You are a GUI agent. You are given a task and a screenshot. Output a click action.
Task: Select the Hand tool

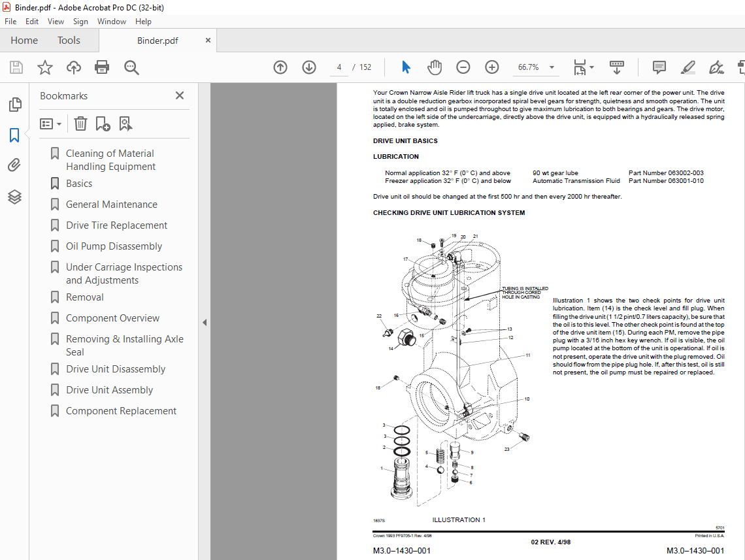[x=434, y=67]
